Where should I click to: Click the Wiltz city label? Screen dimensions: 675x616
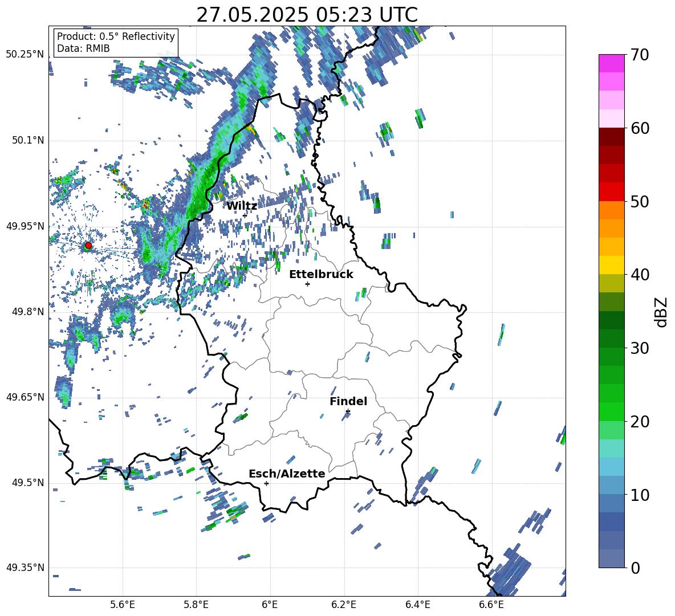click(x=242, y=206)
